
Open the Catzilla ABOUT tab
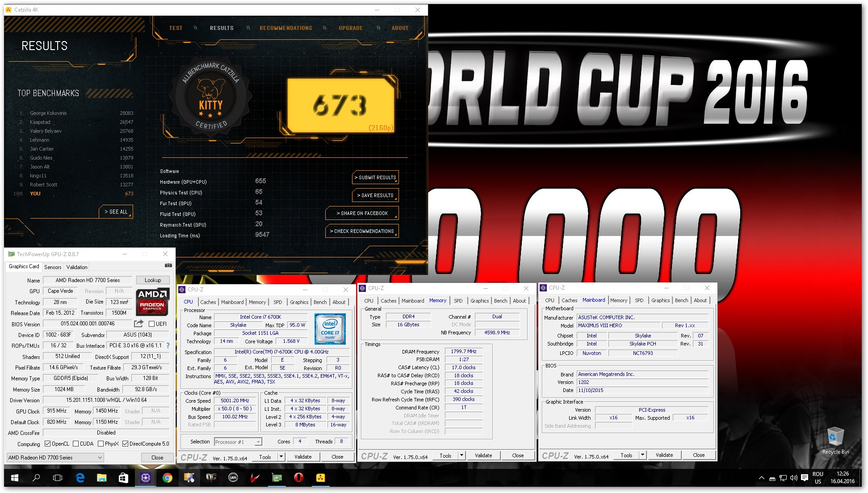click(400, 28)
